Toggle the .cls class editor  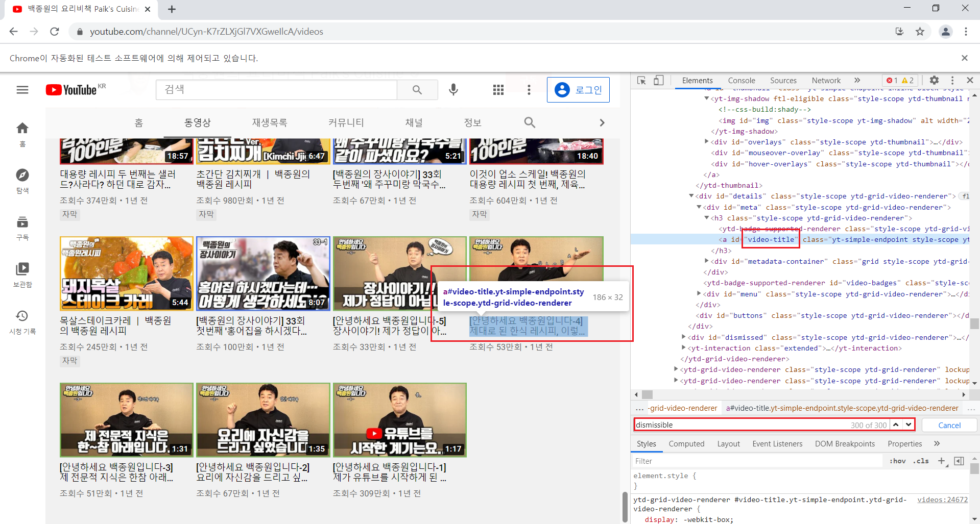coord(922,461)
